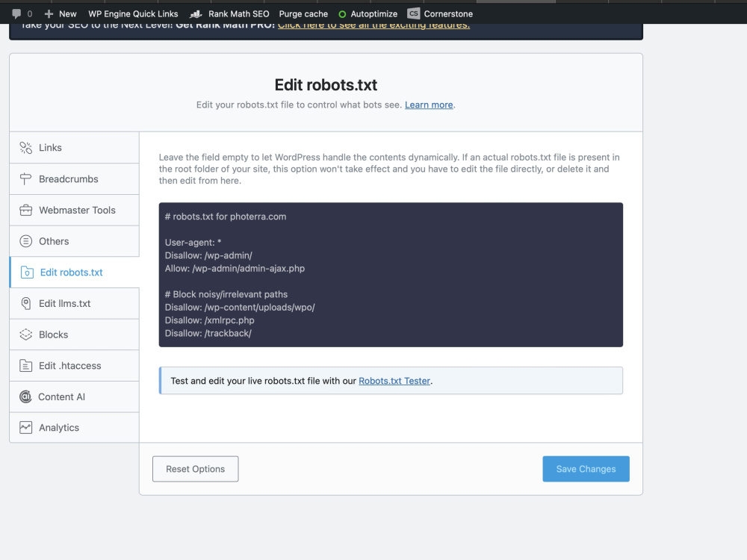Open WP Engine Quick Links menu
This screenshot has height=560, width=747.
click(x=133, y=13)
